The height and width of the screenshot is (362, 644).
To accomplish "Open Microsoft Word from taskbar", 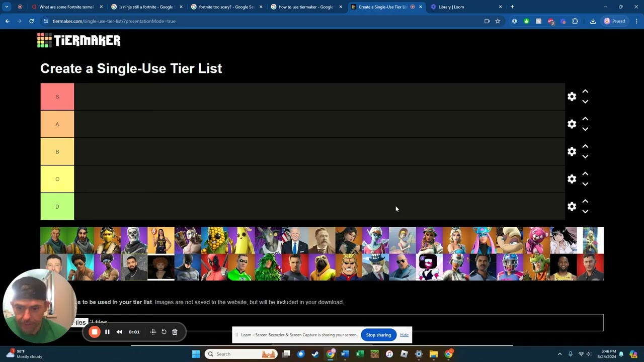I will coord(345,354).
